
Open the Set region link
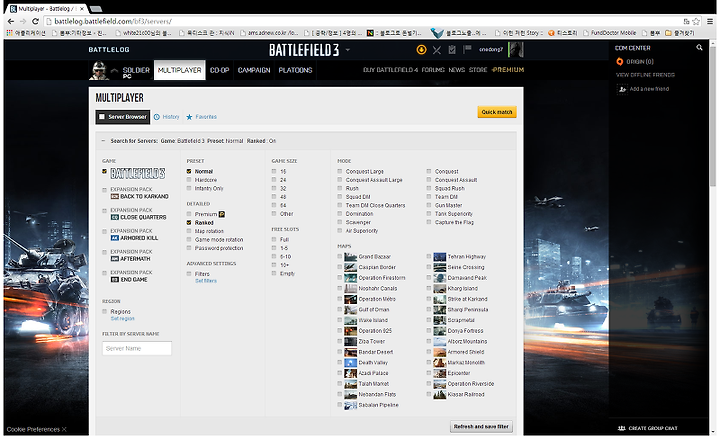(x=123, y=319)
